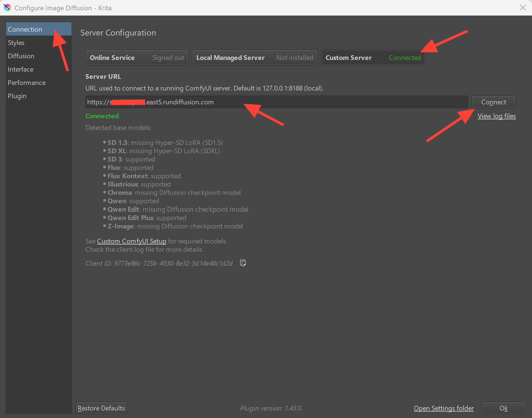Select the Connection settings page
532x418 pixels.
pos(25,29)
